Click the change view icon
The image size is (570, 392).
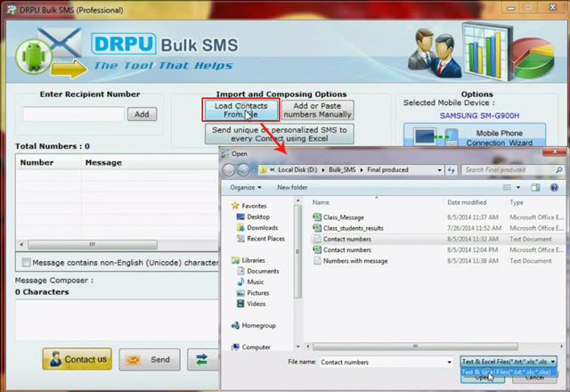507,187
